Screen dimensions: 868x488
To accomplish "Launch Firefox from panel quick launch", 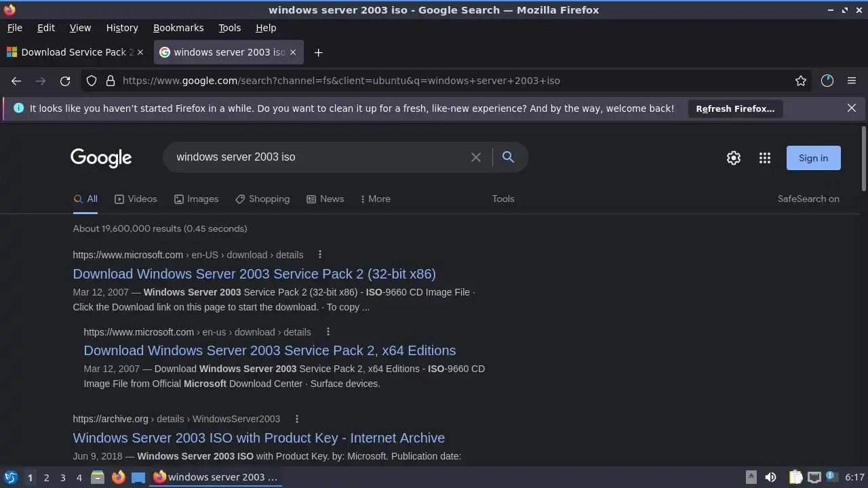I will click(118, 477).
